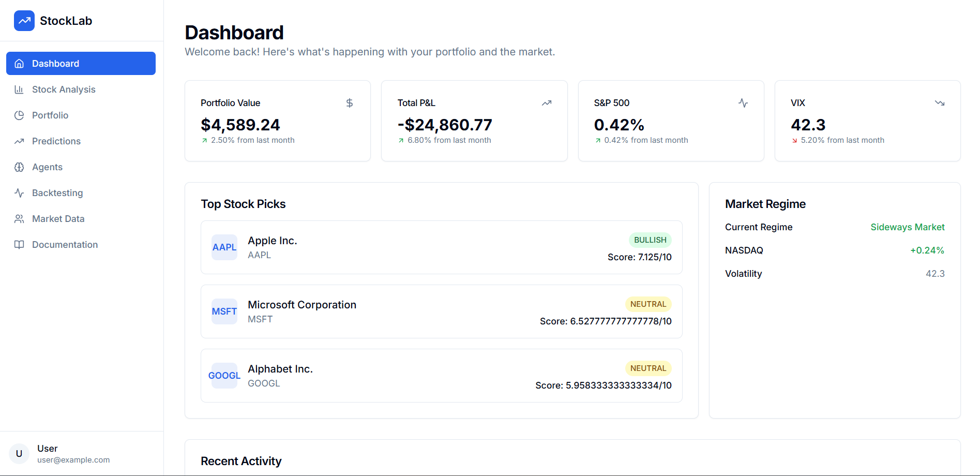
Task: Click the Market Regime heading
Action: click(x=765, y=204)
